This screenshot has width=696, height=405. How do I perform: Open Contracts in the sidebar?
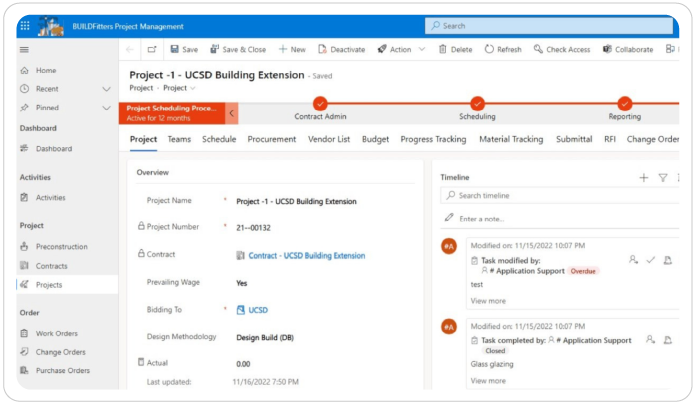(51, 266)
